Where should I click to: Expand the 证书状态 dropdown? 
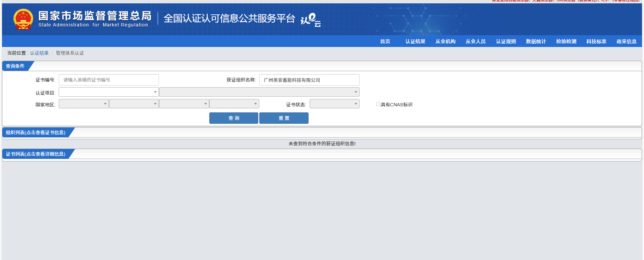coord(334,104)
